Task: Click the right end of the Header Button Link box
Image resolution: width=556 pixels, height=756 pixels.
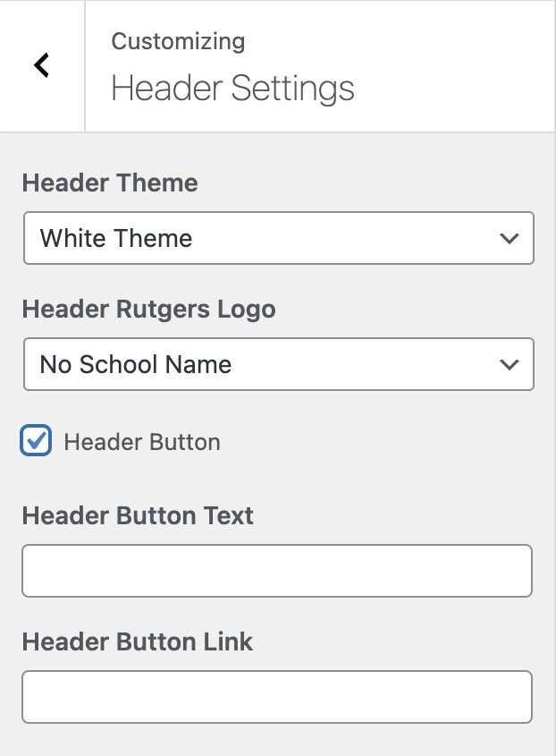Action: click(x=514, y=697)
